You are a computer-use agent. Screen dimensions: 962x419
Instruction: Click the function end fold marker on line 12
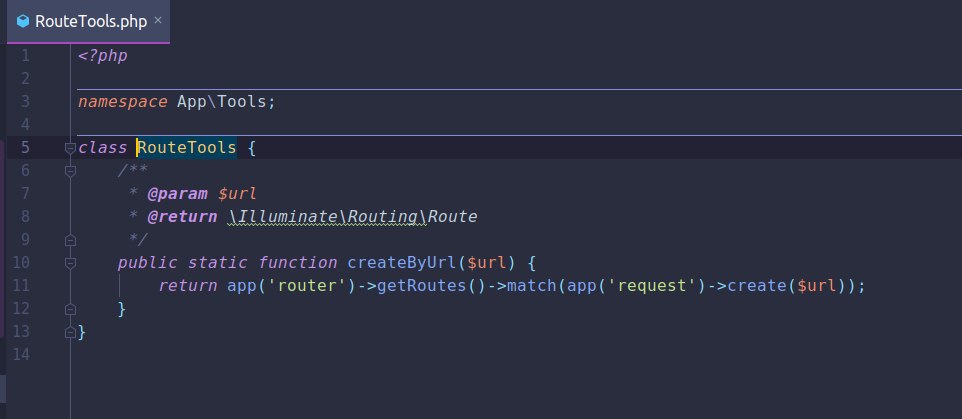tap(71, 309)
